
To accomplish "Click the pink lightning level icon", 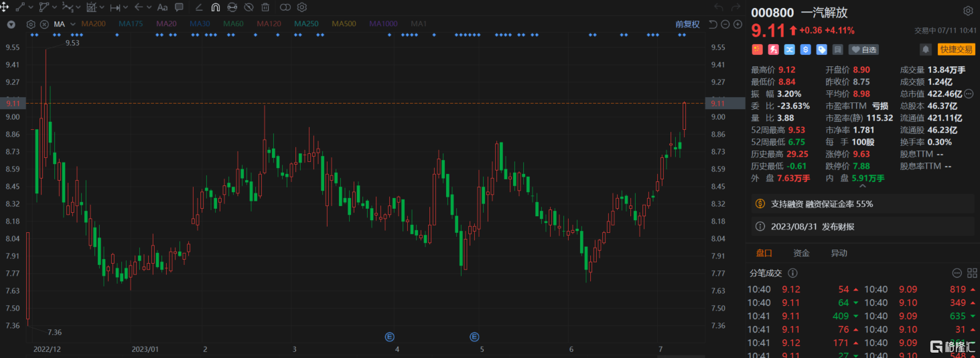I will point(773,50).
